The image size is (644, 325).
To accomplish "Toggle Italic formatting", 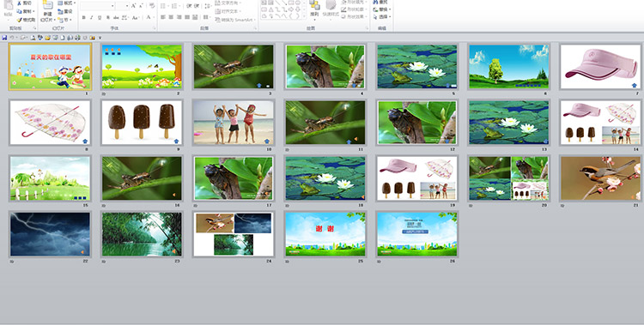I will [x=92, y=17].
